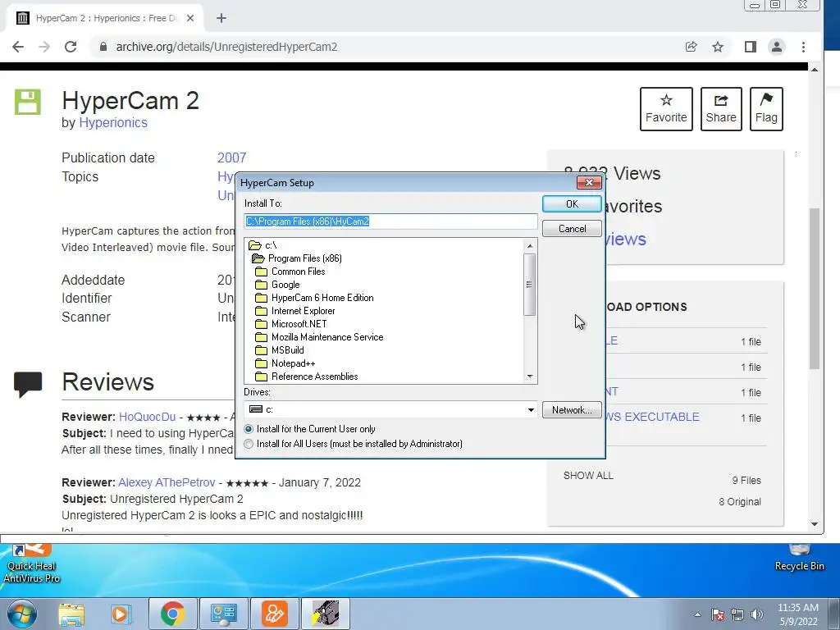Open the Drives dropdown list
This screenshot has width=840, height=630.
[x=531, y=410]
